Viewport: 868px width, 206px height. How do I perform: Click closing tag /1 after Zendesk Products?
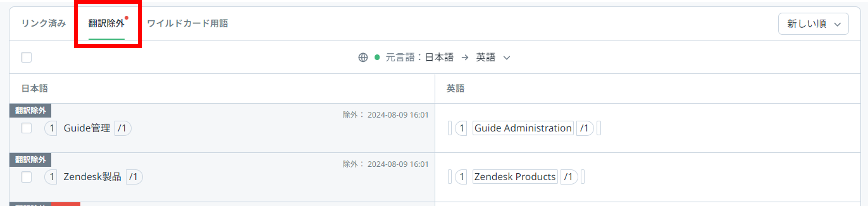(x=569, y=177)
